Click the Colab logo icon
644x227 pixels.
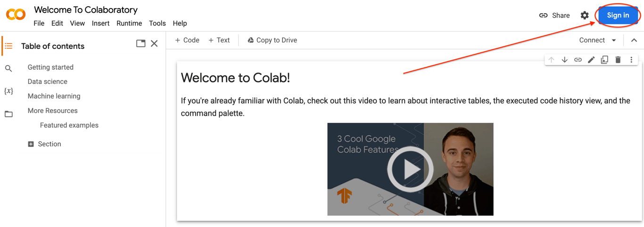16,15
